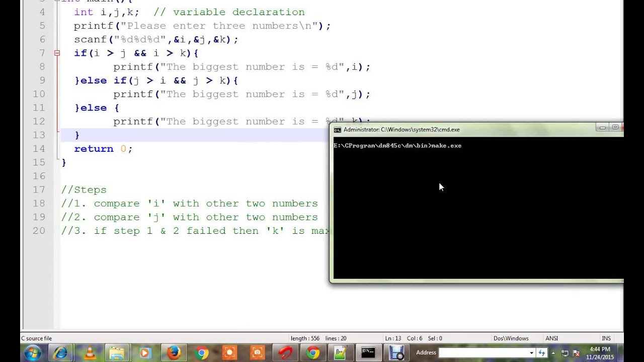644x362 pixels.
Task: Click Dos\Windows line ending in status bar
Action: [511, 338]
